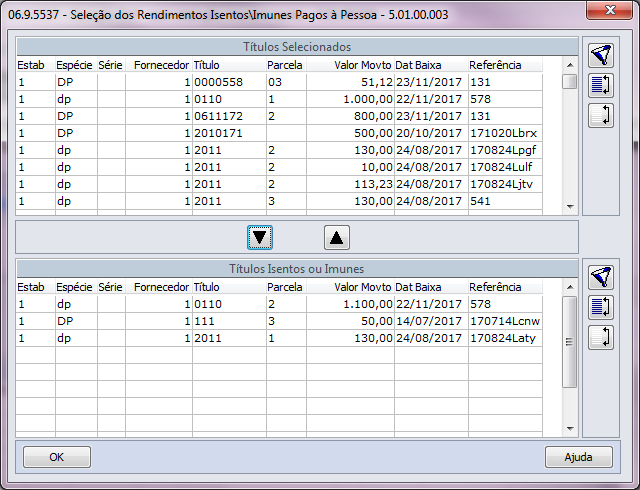Click Referência header in Títulos Selecionados
Screen dimensions: 640x490
[505, 65]
